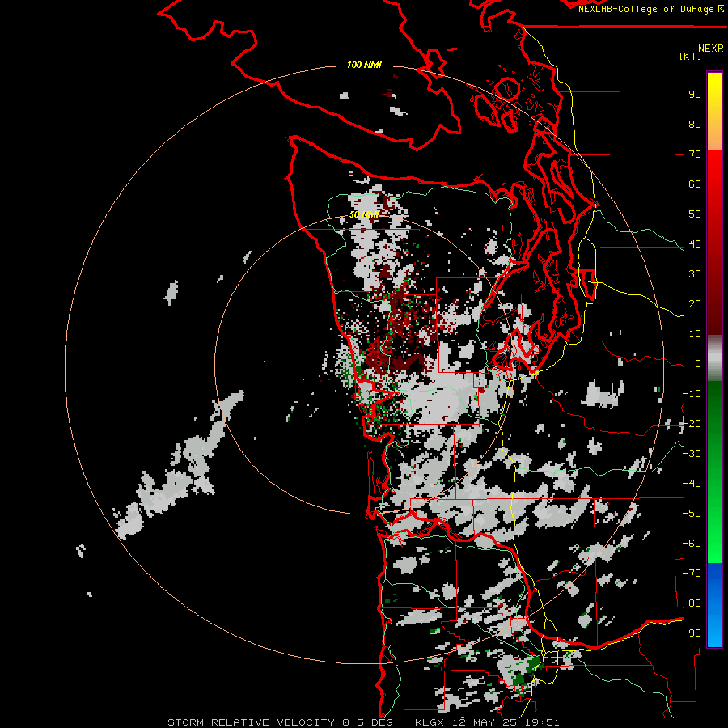728x728 pixels.
Task: Click the "-90" value on the velocity scale
Action: [692, 633]
